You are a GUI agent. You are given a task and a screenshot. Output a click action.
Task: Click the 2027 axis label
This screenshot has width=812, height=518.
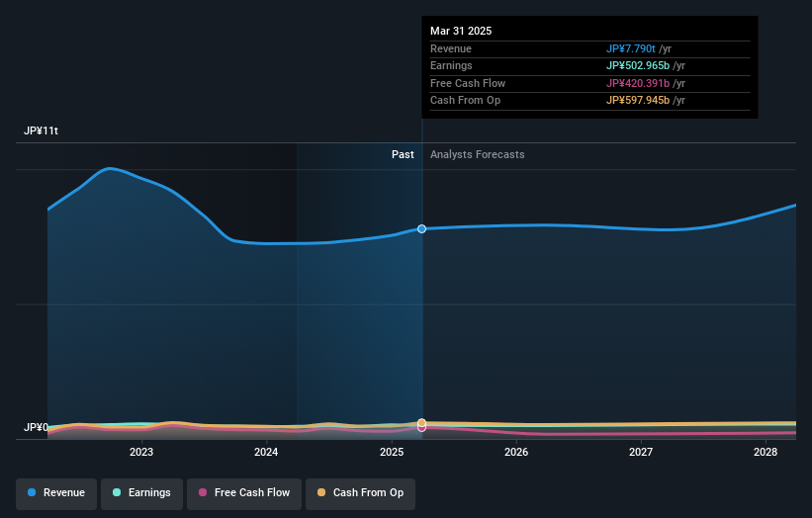[x=641, y=452]
